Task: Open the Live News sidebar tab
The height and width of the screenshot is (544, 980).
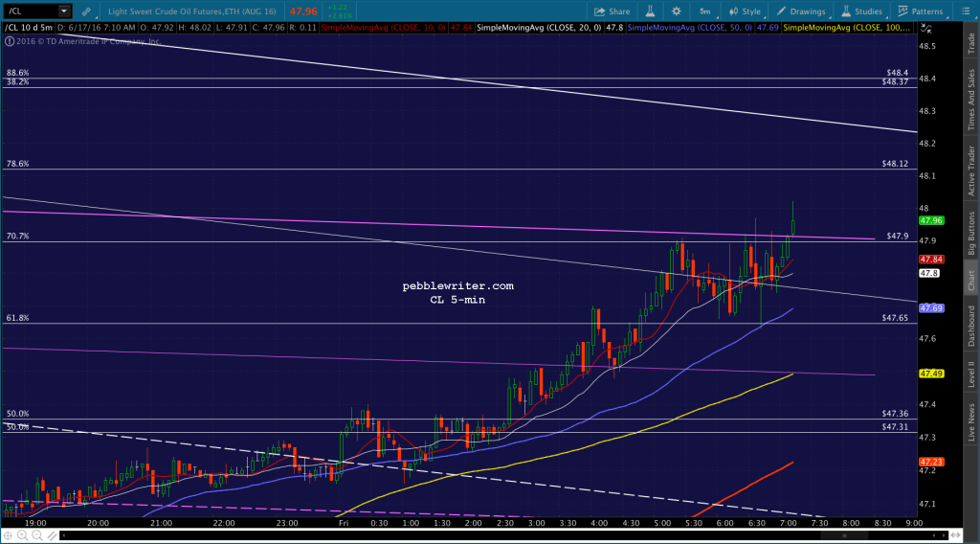Action: [971, 422]
